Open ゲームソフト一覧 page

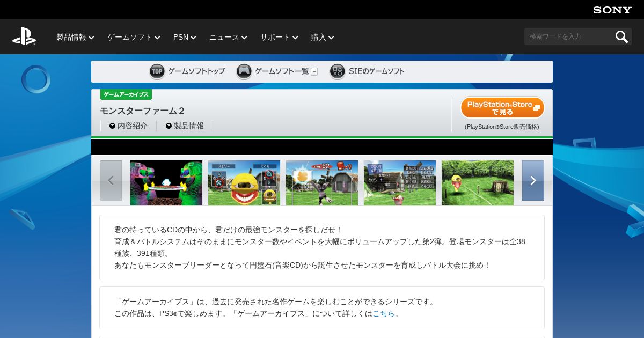tap(282, 71)
